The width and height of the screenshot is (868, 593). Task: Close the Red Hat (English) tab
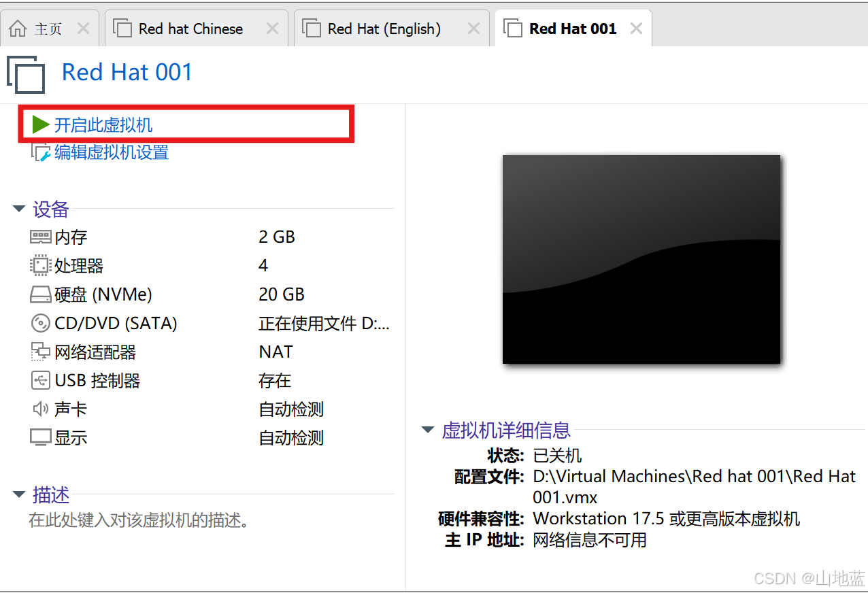click(473, 29)
